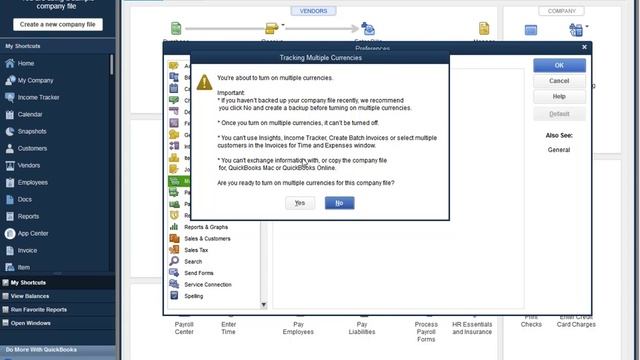Click No in Tracking Multiple Currencies dialog

click(x=339, y=203)
